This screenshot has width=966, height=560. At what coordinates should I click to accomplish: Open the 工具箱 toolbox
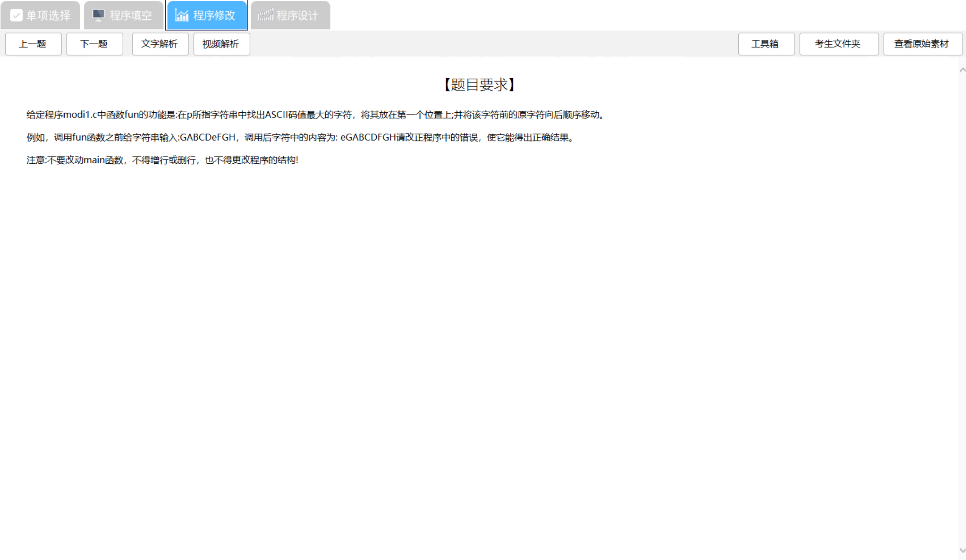pos(766,44)
